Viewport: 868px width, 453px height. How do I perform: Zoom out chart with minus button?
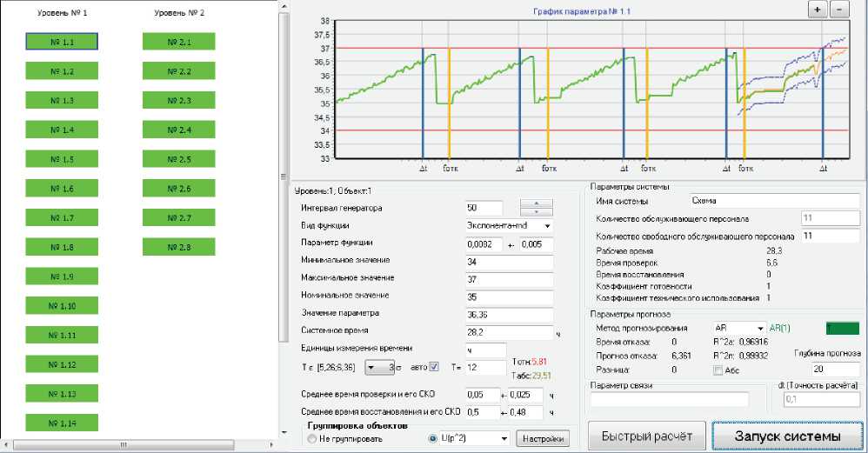click(x=840, y=10)
